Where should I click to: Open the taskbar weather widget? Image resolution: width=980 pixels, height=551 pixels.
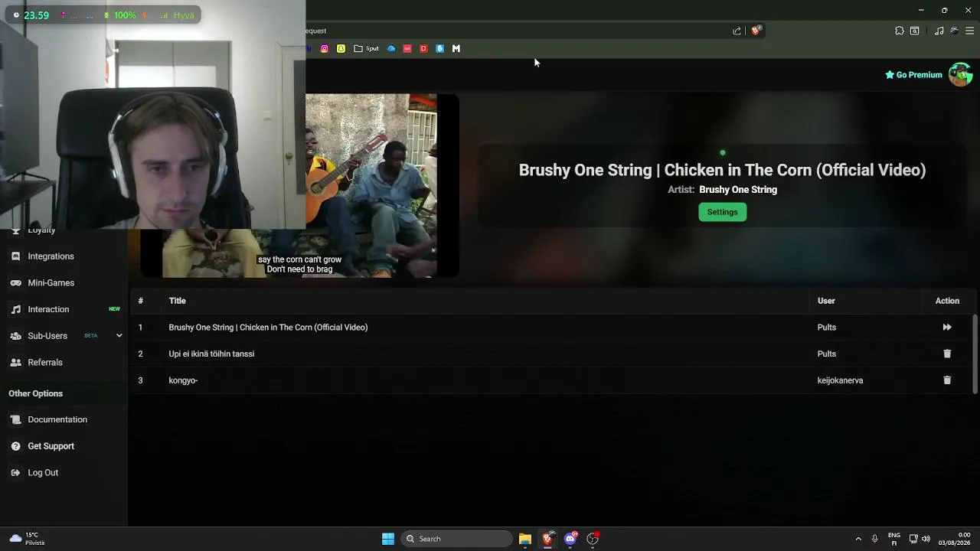pyautogui.click(x=28, y=539)
